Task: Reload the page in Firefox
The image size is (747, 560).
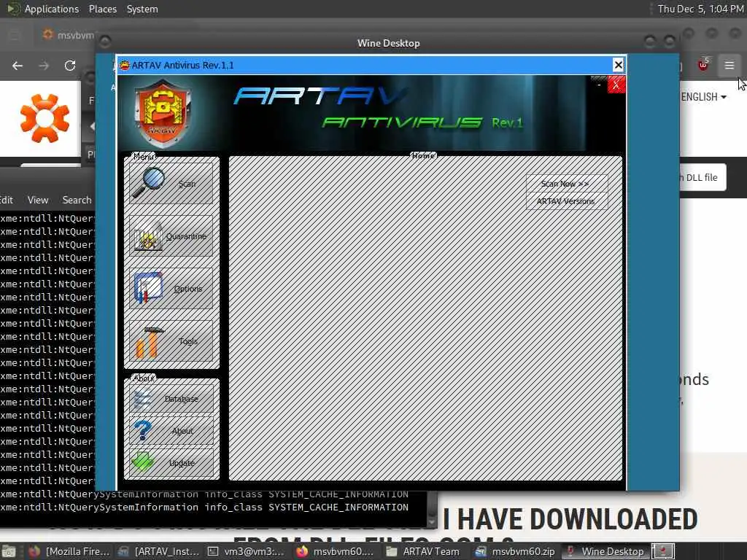Action: point(70,66)
